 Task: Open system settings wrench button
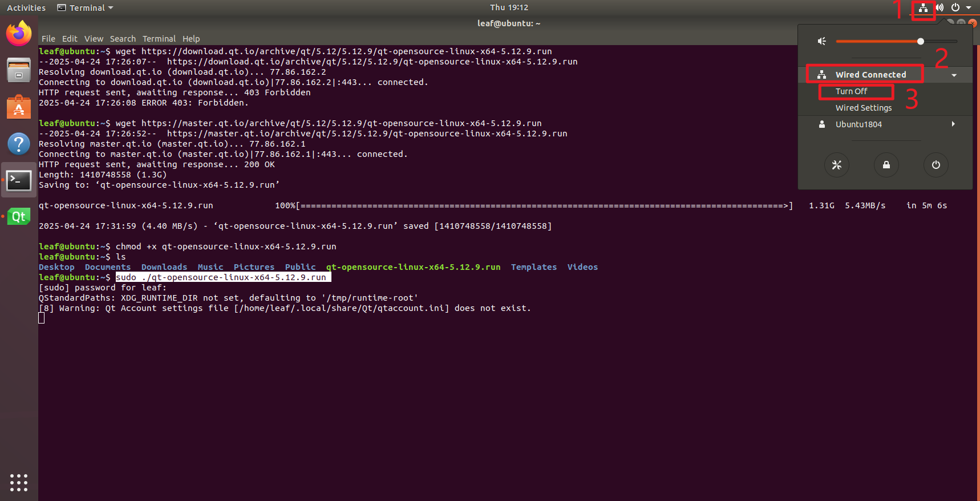(837, 165)
